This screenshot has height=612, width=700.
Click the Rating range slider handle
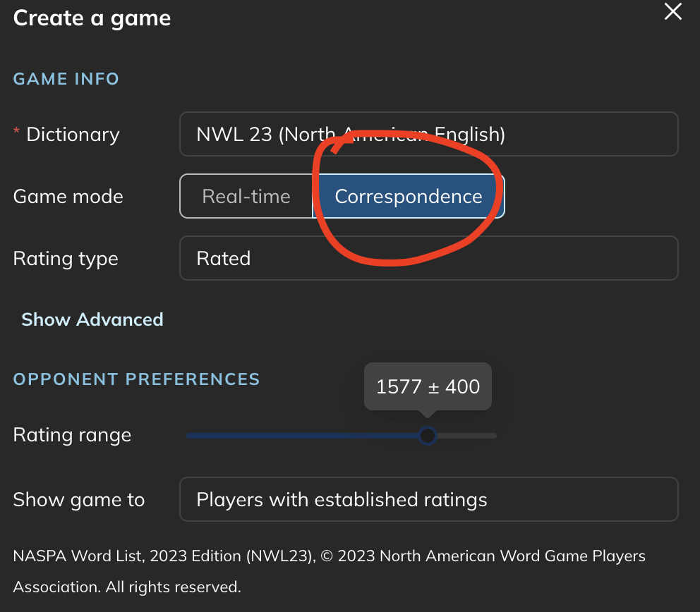coord(428,436)
